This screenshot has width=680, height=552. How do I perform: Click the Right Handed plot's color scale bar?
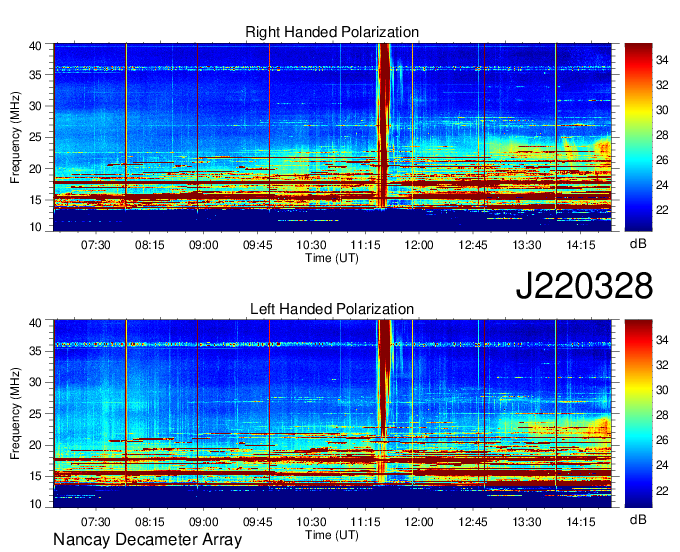(x=638, y=137)
